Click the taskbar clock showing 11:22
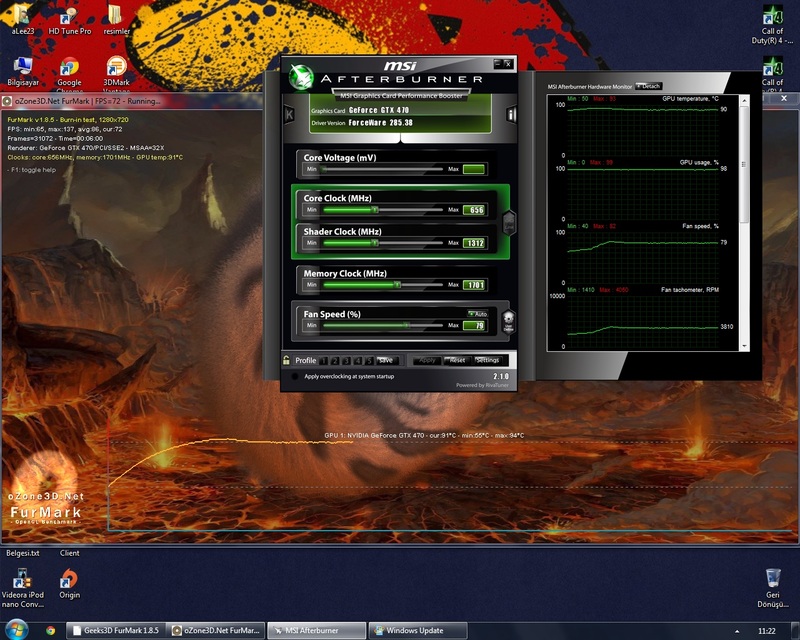800x640 pixels. tap(766, 631)
